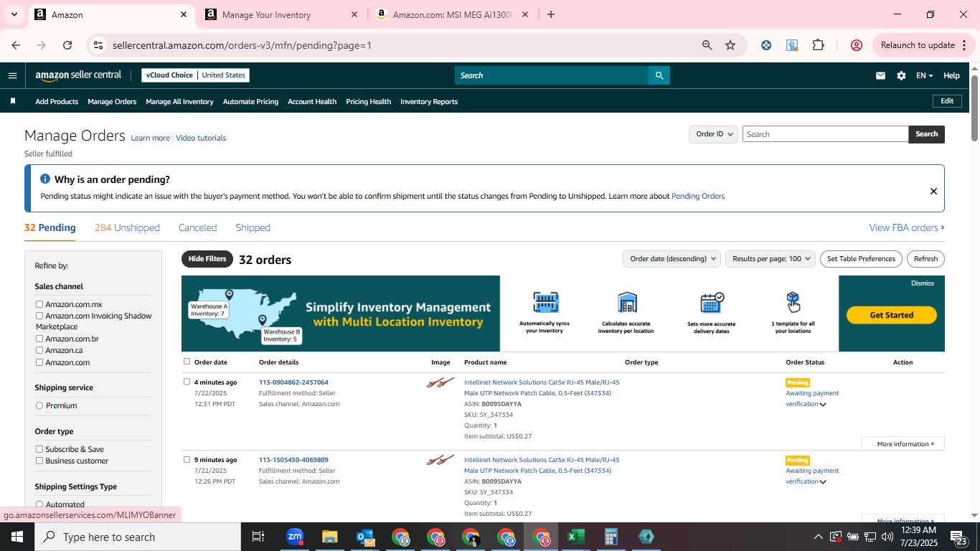Toggle the select-all orders checkbox

coord(187,362)
